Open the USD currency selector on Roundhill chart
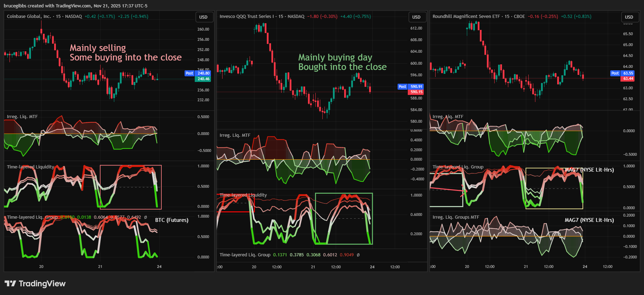 coord(629,17)
